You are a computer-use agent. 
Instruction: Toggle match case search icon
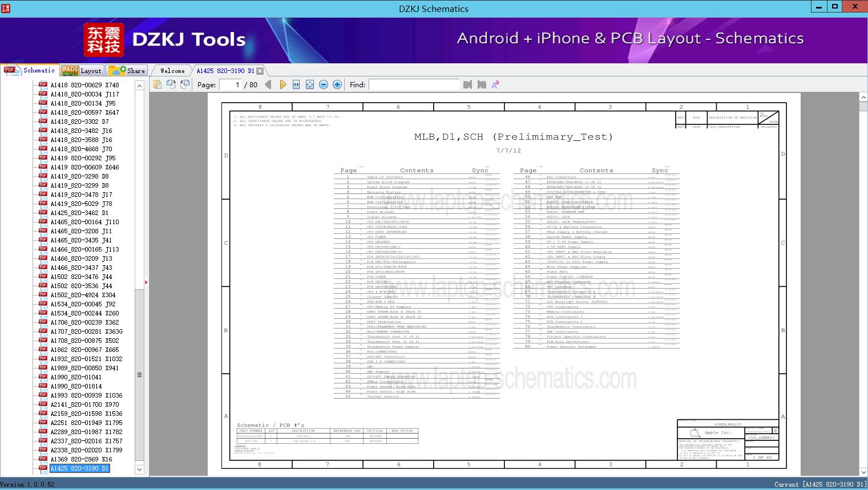[495, 84]
